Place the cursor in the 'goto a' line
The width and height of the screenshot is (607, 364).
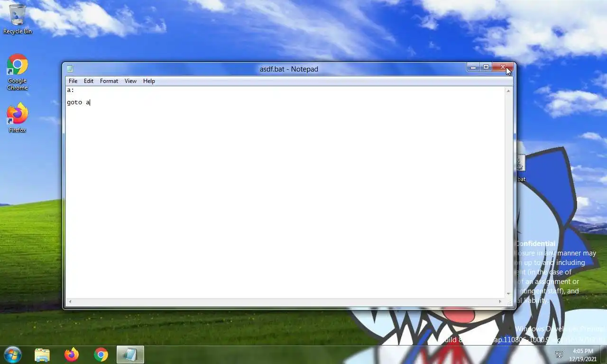[x=78, y=102]
